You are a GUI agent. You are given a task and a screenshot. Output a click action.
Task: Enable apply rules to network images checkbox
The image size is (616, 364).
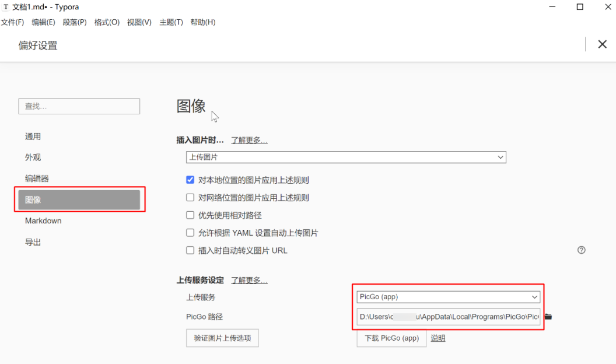pyautogui.click(x=190, y=198)
